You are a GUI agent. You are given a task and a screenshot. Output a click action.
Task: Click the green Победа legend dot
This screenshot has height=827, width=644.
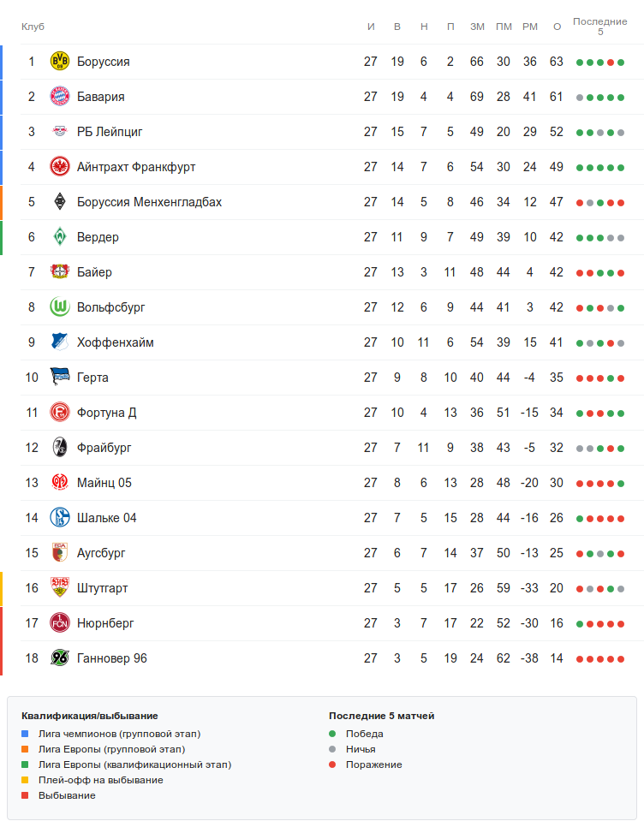[332, 734]
